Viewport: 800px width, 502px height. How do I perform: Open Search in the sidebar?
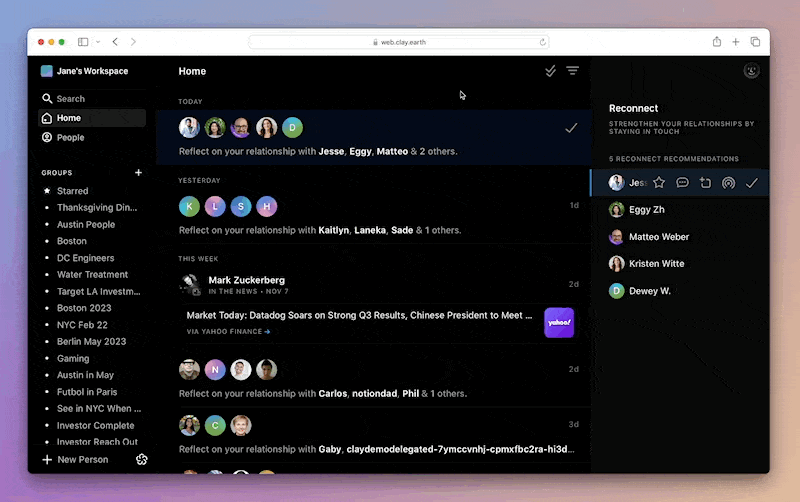(70, 99)
